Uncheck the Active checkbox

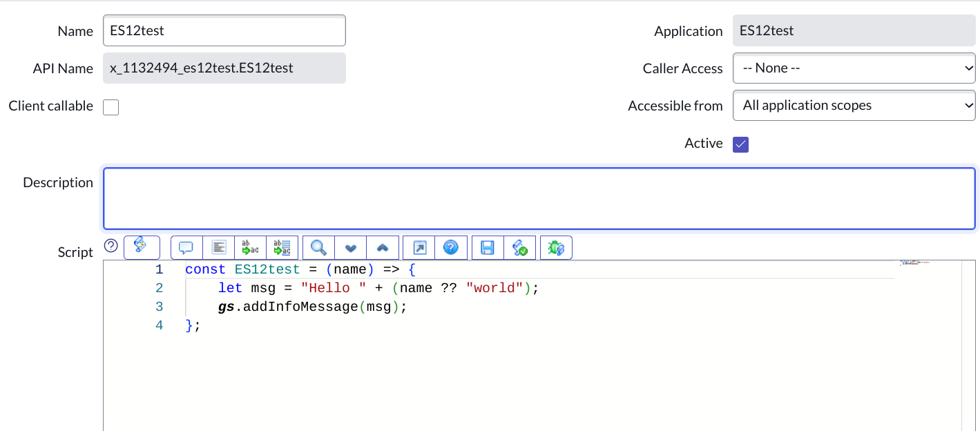tap(740, 144)
